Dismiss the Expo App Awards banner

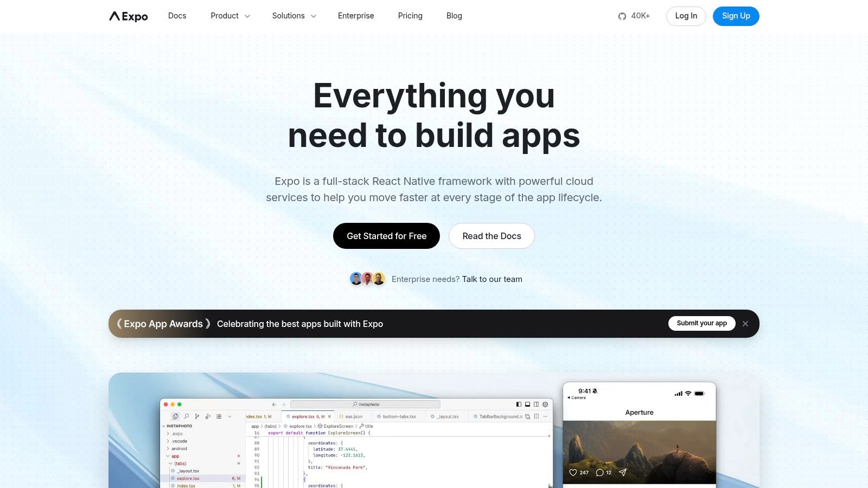pos(745,323)
